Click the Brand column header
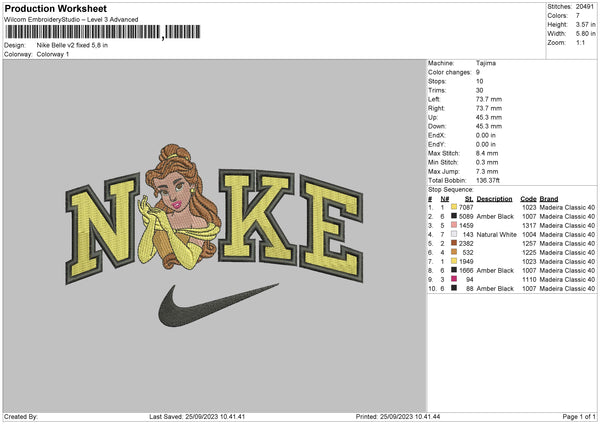Image resolution: width=600 pixels, height=424 pixels. [549, 198]
